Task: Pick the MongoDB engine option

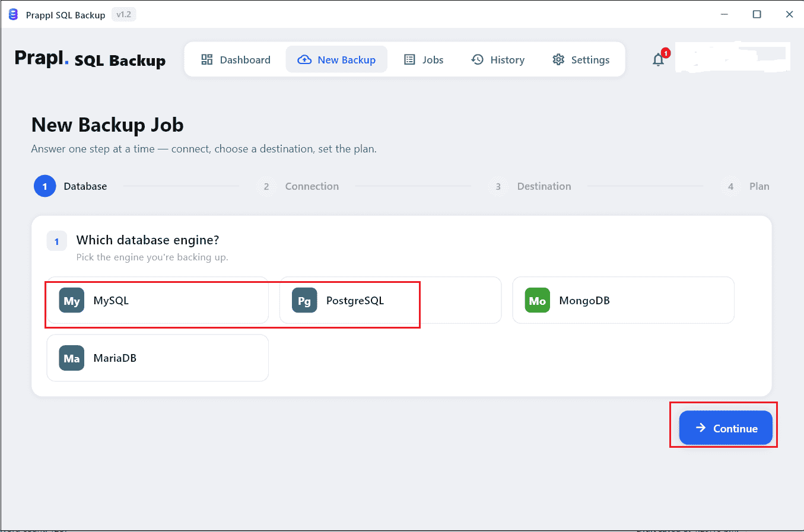Action: click(623, 300)
